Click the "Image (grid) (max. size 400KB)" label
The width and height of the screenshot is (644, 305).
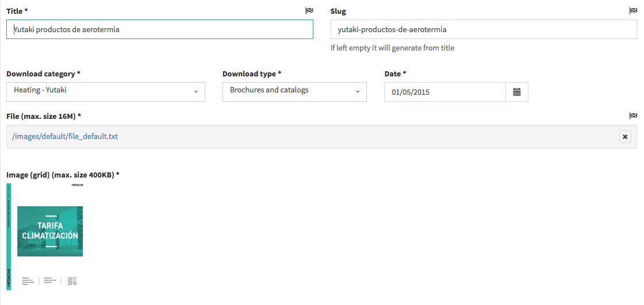coord(63,175)
